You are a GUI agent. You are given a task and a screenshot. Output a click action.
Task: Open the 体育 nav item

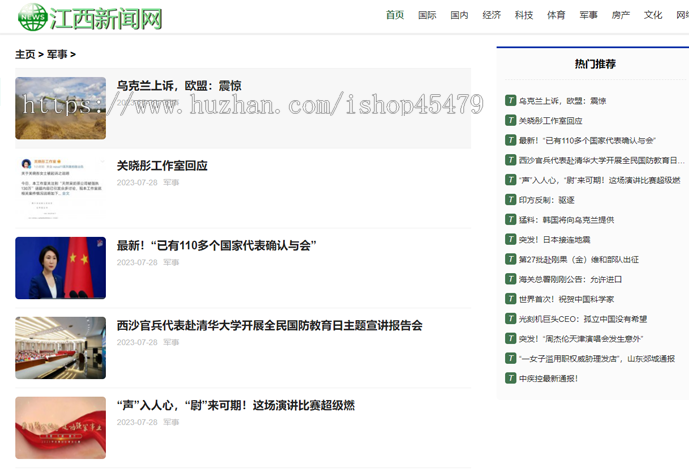pos(556,15)
